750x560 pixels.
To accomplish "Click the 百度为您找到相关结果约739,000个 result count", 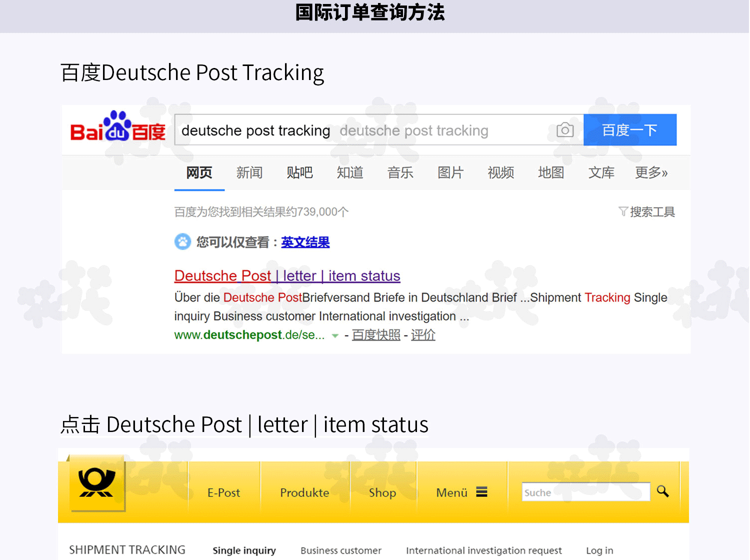I will tap(261, 212).
